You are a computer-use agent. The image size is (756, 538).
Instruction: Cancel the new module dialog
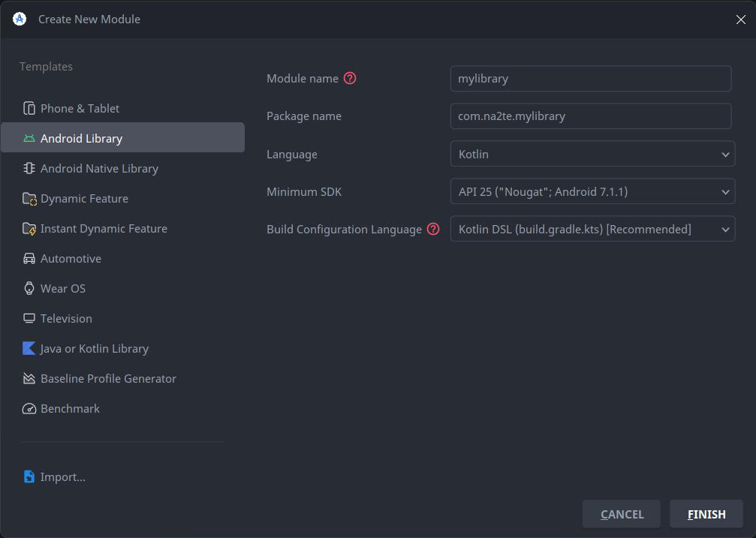[621, 514]
